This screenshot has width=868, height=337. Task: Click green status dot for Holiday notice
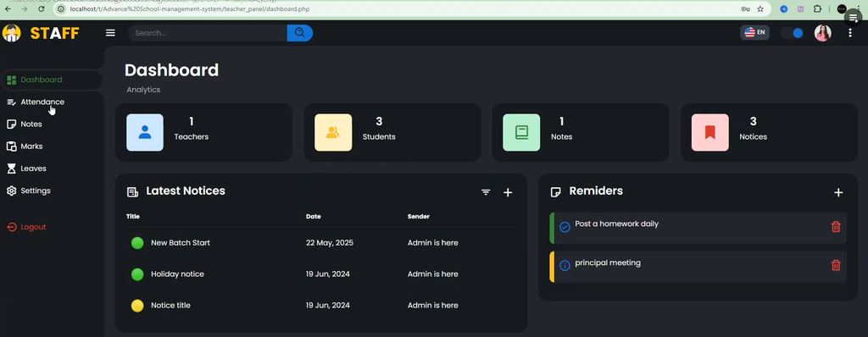137,273
